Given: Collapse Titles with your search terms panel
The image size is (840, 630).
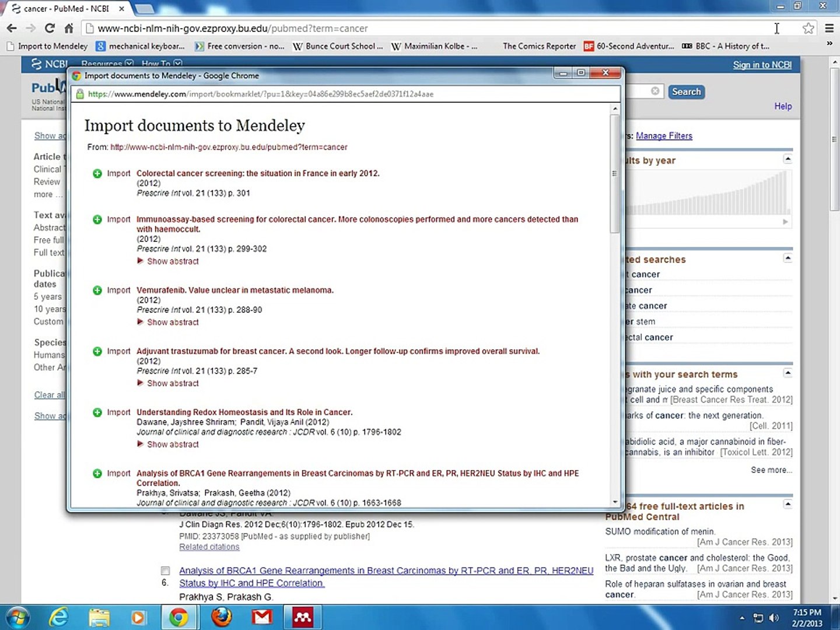Looking at the screenshot, I should (x=787, y=373).
